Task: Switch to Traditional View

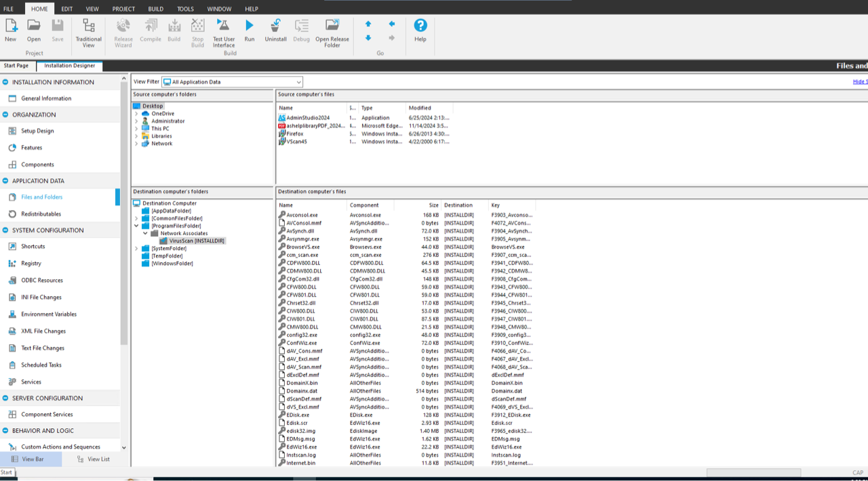Action: (89, 31)
